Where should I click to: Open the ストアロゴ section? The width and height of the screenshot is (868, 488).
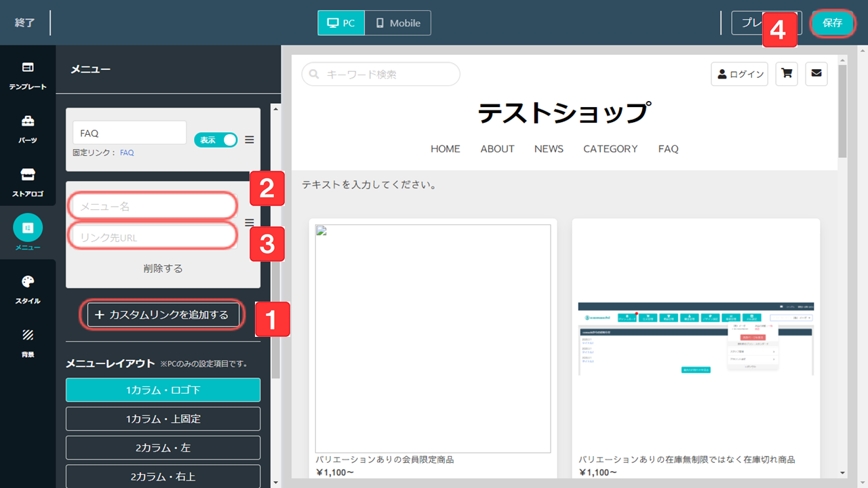click(28, 182)
